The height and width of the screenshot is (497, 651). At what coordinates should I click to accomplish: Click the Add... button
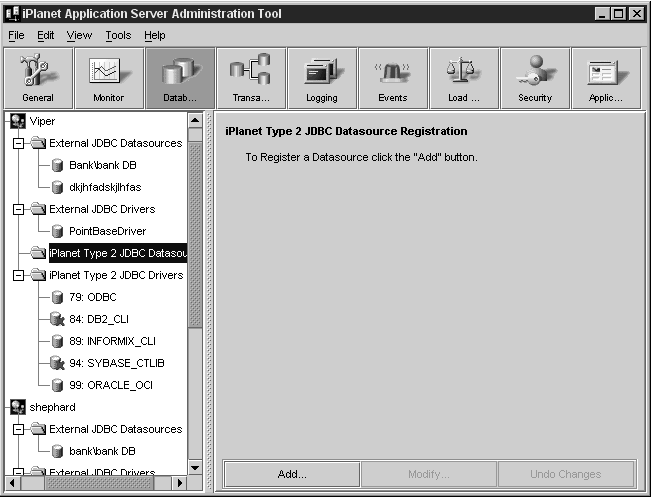point(292,474)
